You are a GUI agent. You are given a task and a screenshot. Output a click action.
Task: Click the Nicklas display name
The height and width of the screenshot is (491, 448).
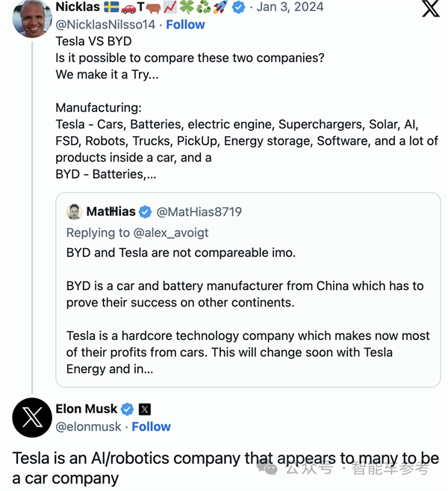(x=78, y=7)
